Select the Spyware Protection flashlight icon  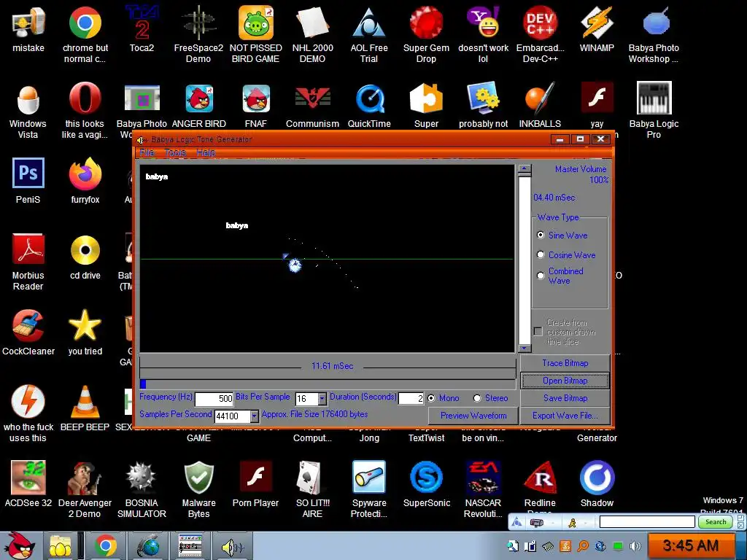pos(369,489)
